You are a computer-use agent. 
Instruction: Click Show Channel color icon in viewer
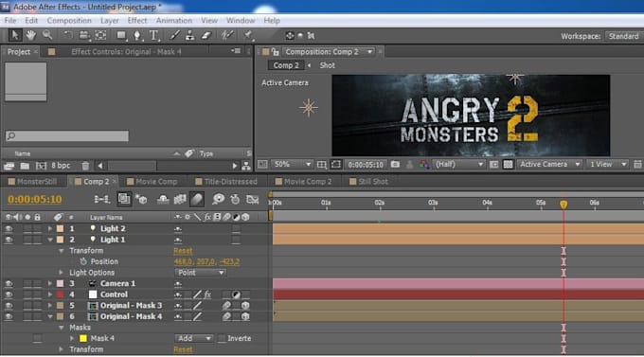pos(424,165)
